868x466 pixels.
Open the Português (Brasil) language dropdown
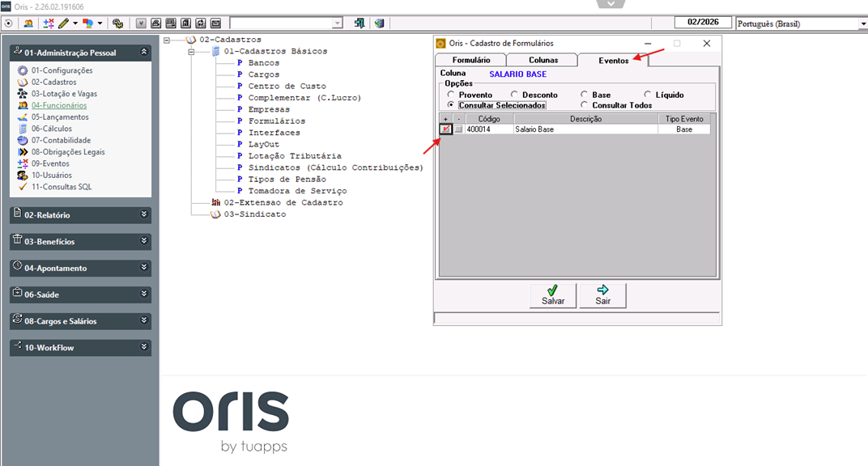coord(862,23)
